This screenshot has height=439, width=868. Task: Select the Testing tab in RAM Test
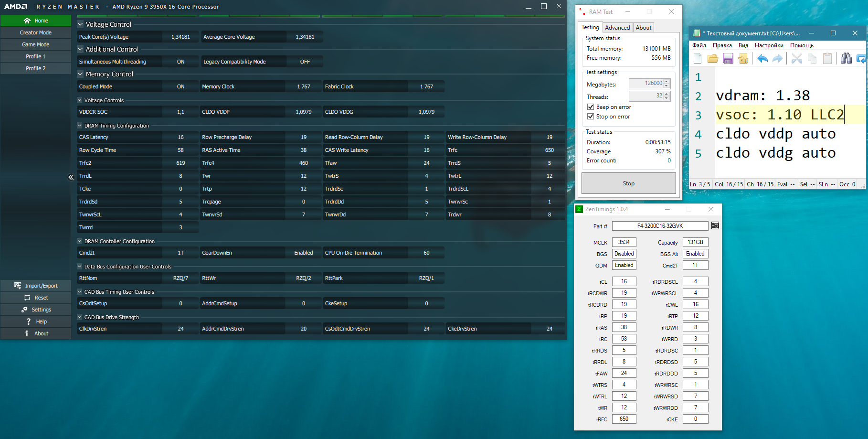pyautogui.click(x=590, y=27)
